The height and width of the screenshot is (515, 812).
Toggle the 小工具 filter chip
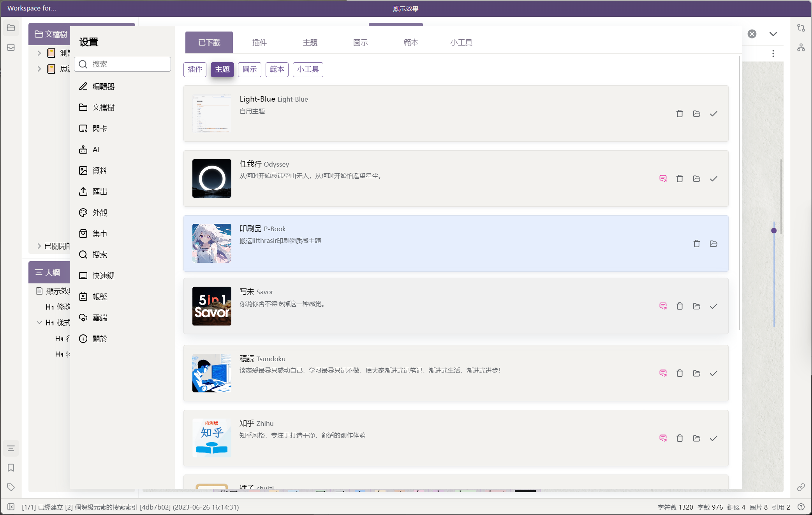click(x=308, y=69)
